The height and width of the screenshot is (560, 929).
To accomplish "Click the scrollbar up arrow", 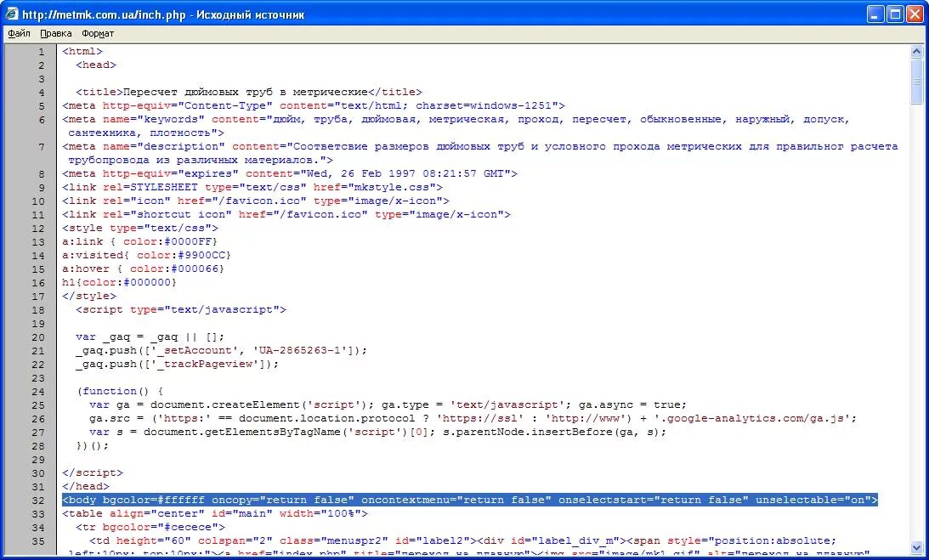I will (x=916, y=52).
